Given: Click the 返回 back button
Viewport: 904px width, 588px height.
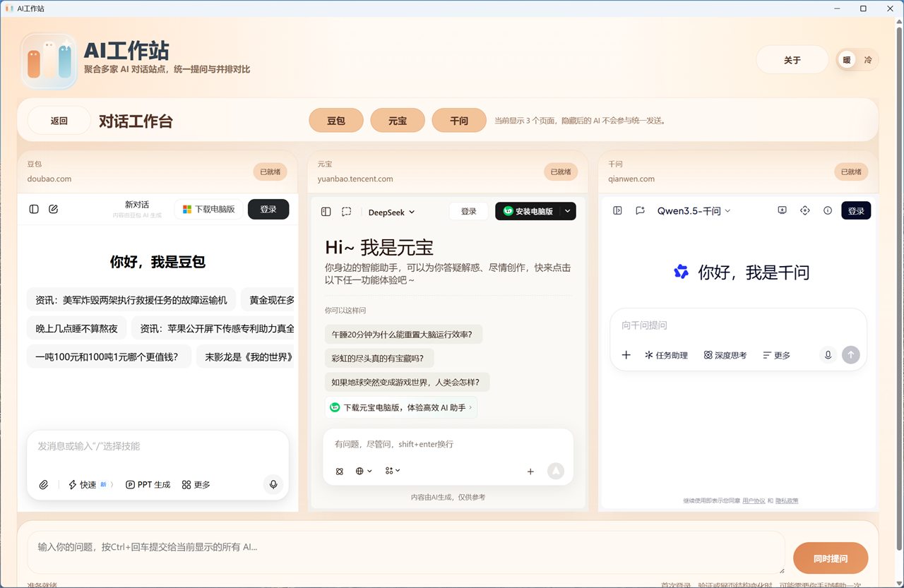Looking at the screenshot, I should pyautogui.click(x=59, y=120).
